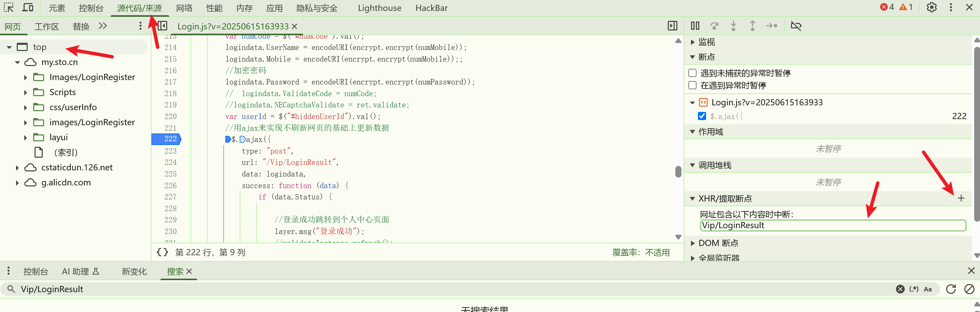Switch to the 网络 tab
This screenshot has height=312, width=980.
tap(184, 8)
